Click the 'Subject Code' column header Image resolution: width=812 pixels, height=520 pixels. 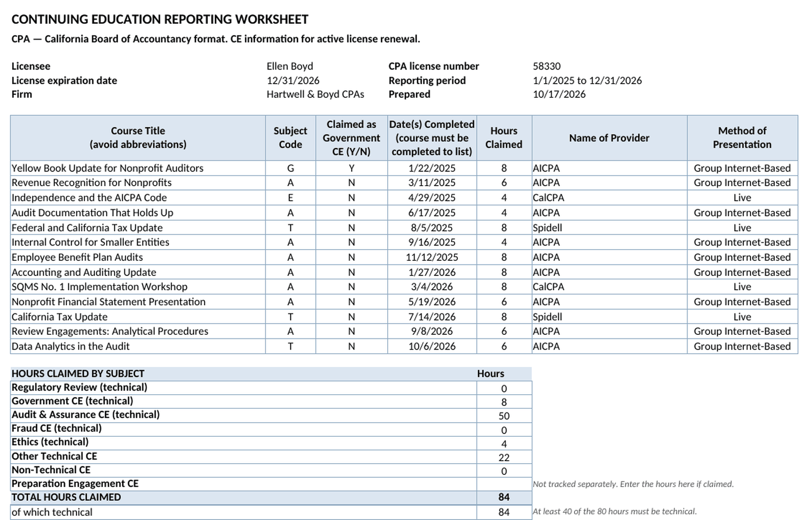[290, 137]
